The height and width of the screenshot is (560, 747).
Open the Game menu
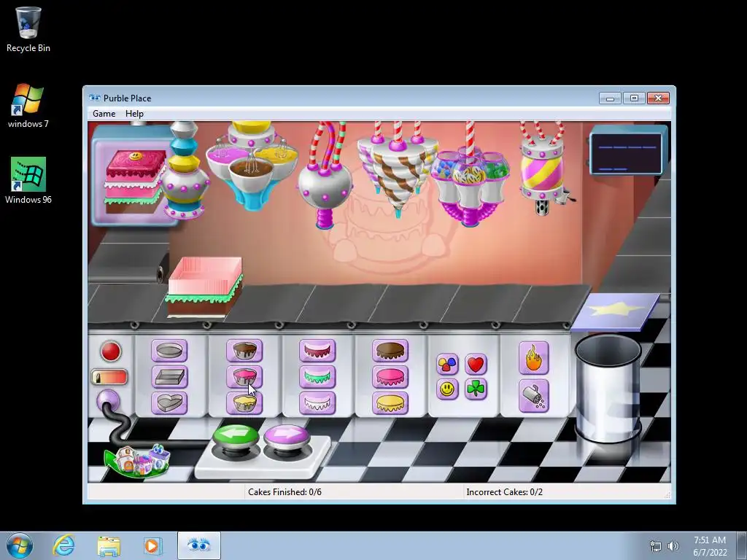click(104, 114)
